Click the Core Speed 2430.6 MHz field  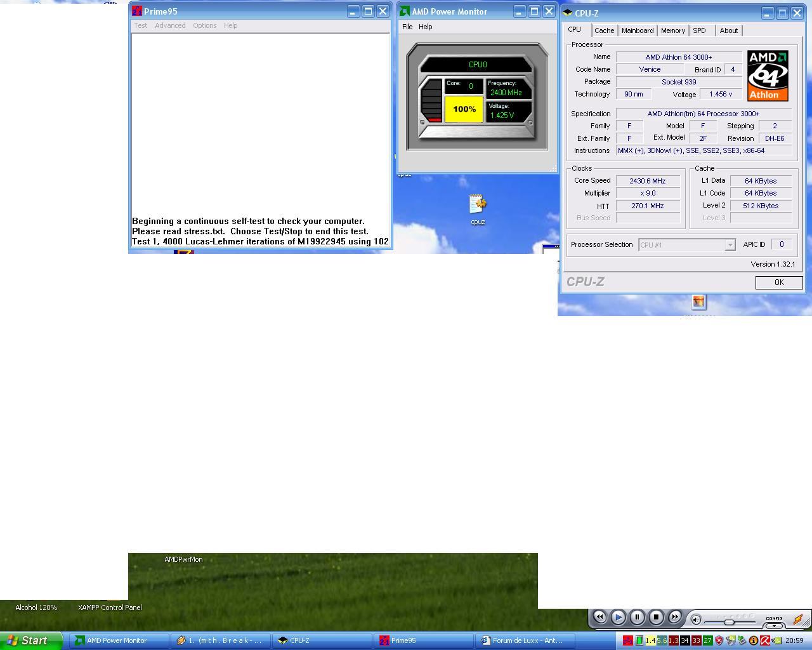(x=647, y=181)
